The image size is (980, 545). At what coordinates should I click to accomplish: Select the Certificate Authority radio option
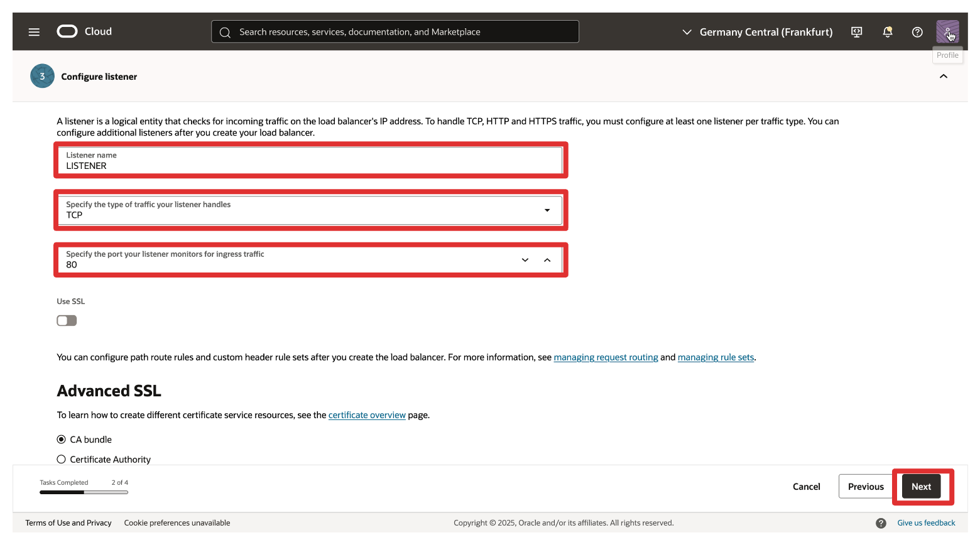point(62,460)
